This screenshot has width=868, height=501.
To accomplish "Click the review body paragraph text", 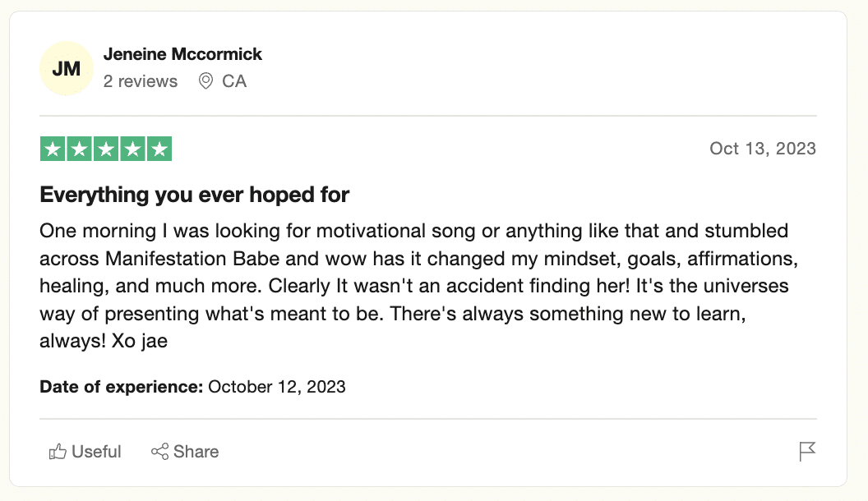I will tap(419, 286).
